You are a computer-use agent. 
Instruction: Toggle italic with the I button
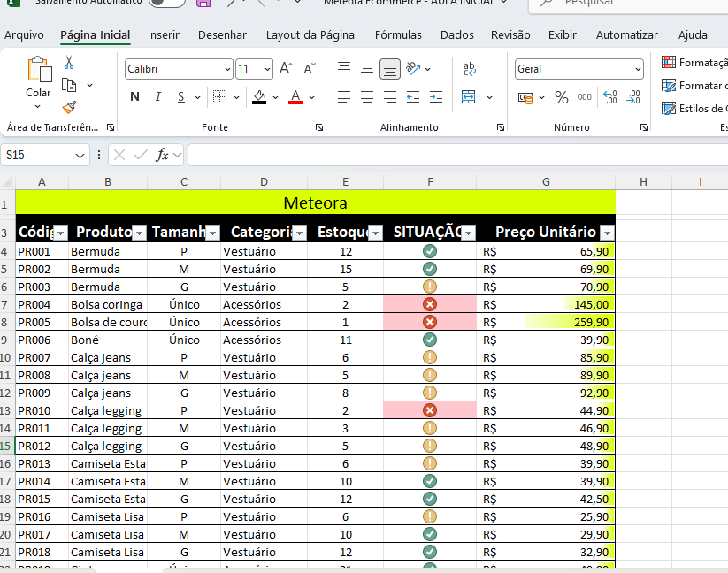[158, 97]
